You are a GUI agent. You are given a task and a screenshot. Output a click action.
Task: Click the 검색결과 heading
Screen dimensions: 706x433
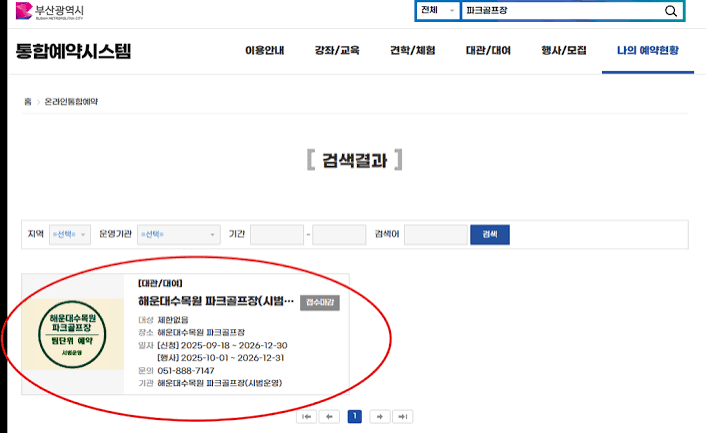[x=355, y=161]
